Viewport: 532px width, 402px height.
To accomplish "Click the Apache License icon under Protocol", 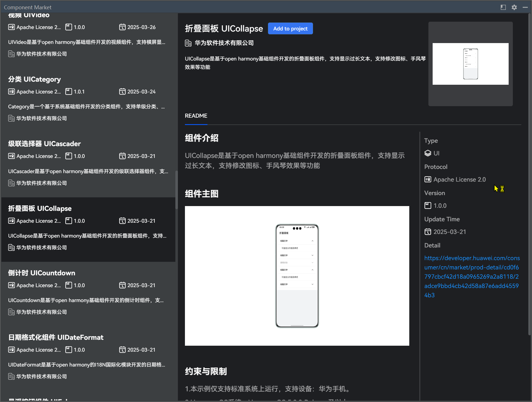I will click(x=428, y=179).
